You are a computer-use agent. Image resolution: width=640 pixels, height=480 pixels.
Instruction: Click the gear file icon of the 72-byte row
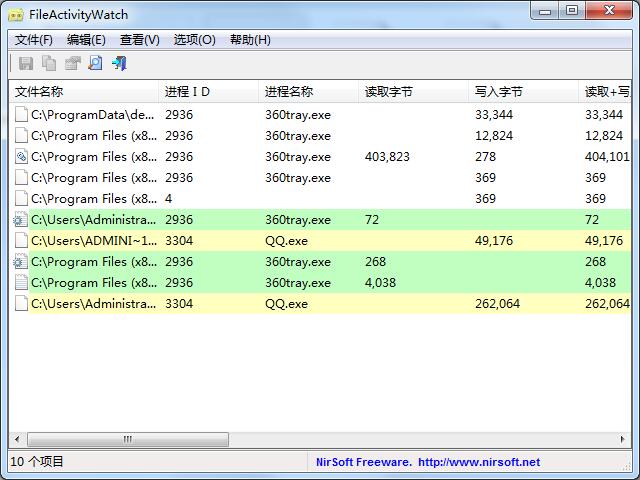[20, 220]
